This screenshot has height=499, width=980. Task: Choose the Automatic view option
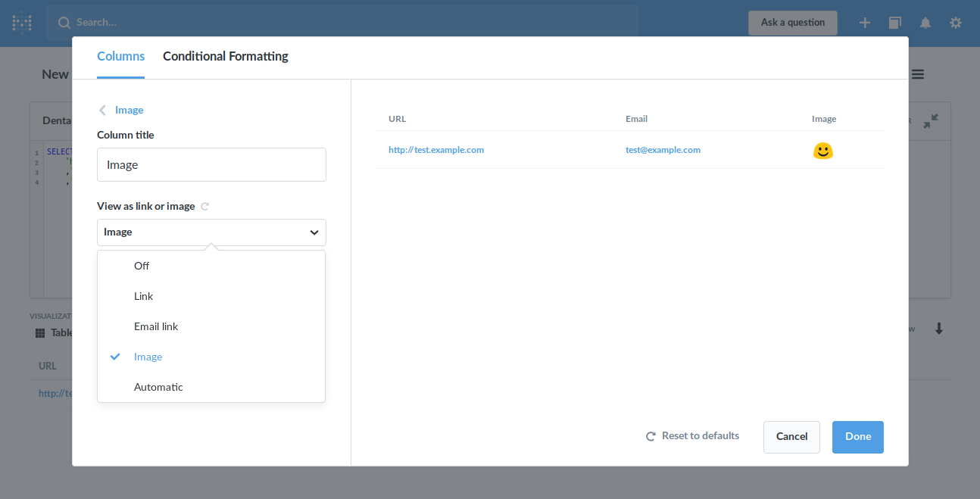[x=158, y=387]
